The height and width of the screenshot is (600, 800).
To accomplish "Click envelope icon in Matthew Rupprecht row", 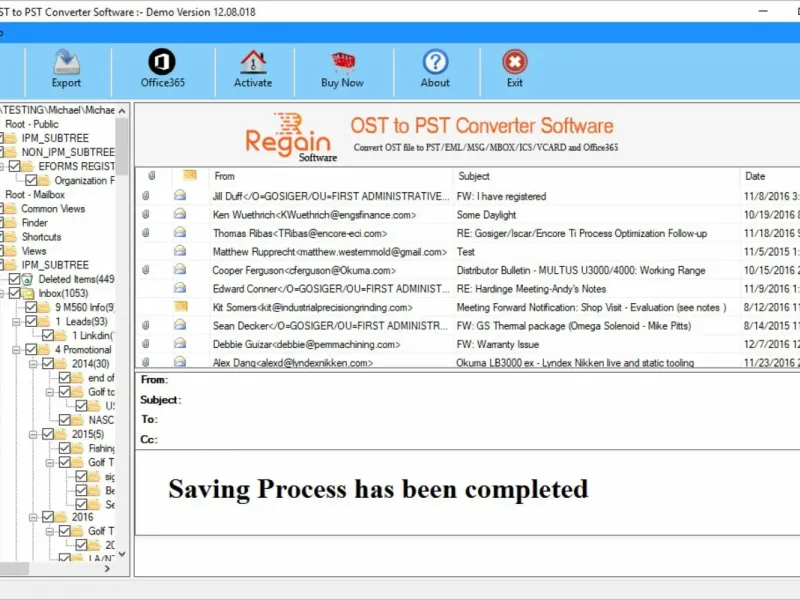I will [x=180, y=251].
